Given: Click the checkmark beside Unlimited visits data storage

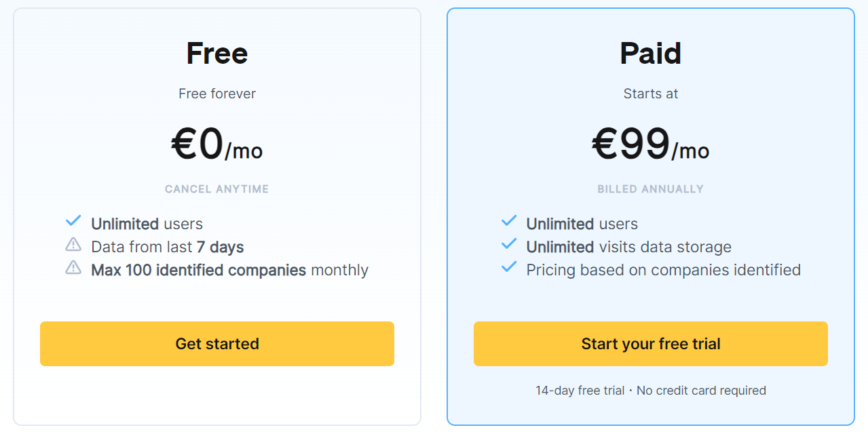Looking at the screenshot, I should (x=508, y=244).
